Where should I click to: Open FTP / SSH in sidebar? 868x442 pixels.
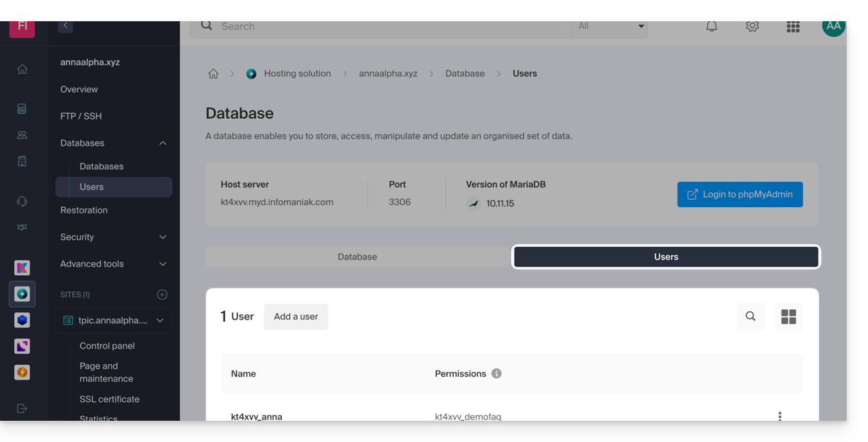pyautogui.click(x=81, y=116)
